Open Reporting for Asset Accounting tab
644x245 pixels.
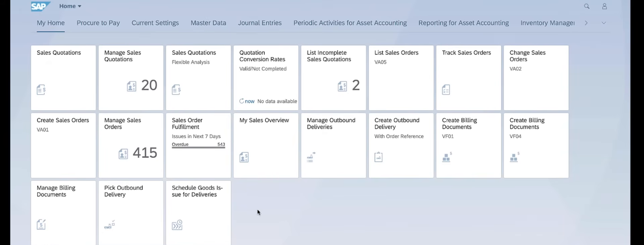[463, 23]
